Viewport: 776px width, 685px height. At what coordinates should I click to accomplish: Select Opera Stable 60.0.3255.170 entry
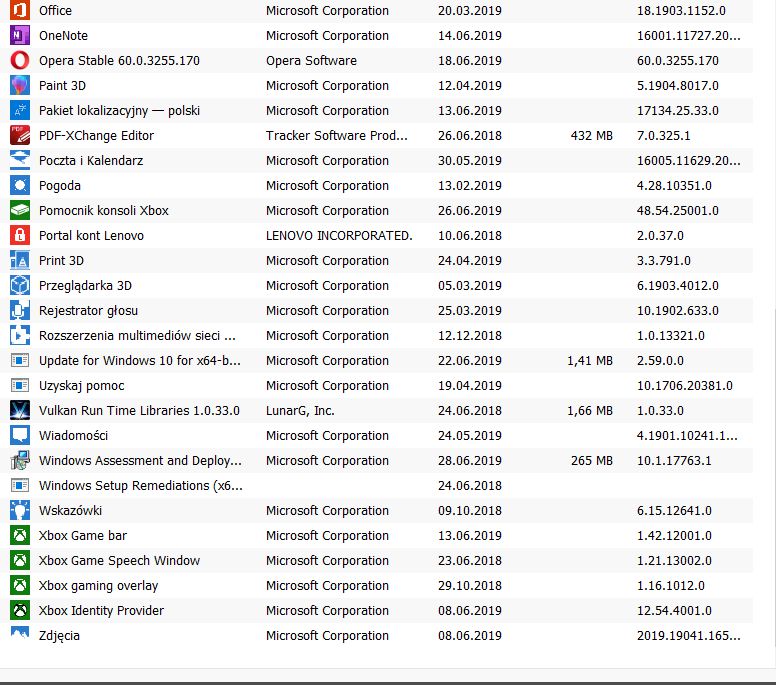pos(119,60)
